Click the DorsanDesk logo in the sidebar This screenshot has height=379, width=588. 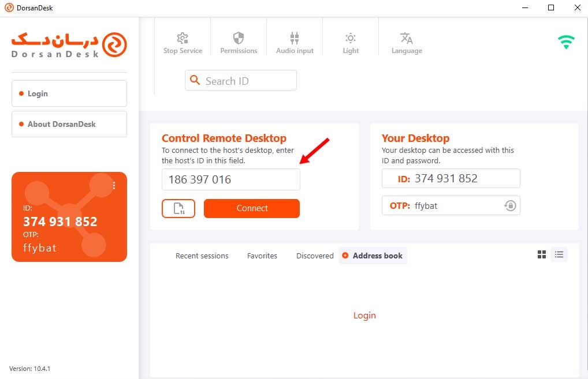point(69,45)
